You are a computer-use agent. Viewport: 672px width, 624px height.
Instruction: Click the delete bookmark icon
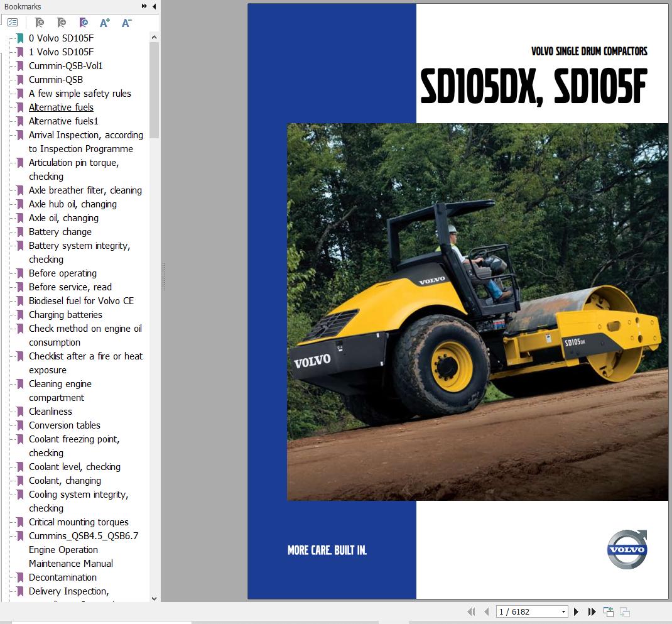[x=40, y=22]
